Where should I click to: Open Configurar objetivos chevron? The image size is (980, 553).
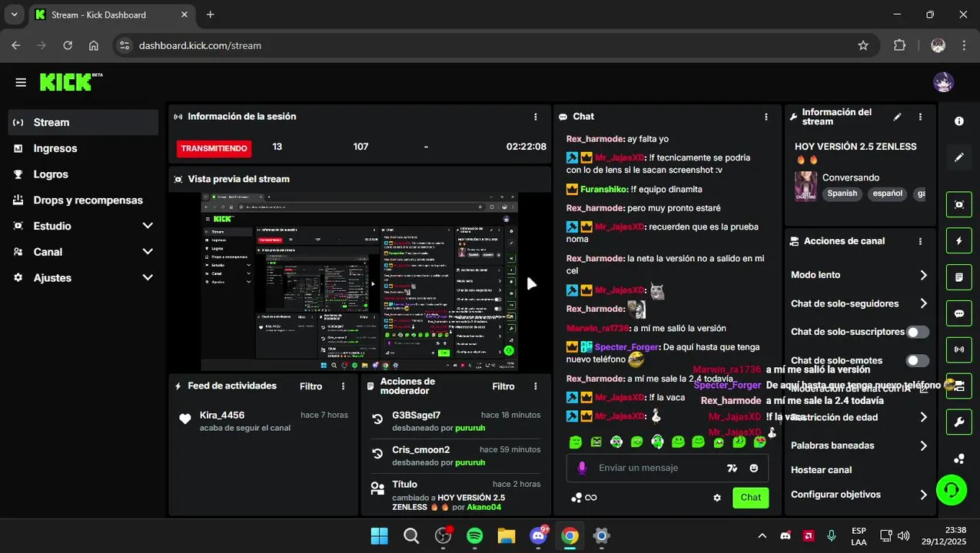pos(923,495)
